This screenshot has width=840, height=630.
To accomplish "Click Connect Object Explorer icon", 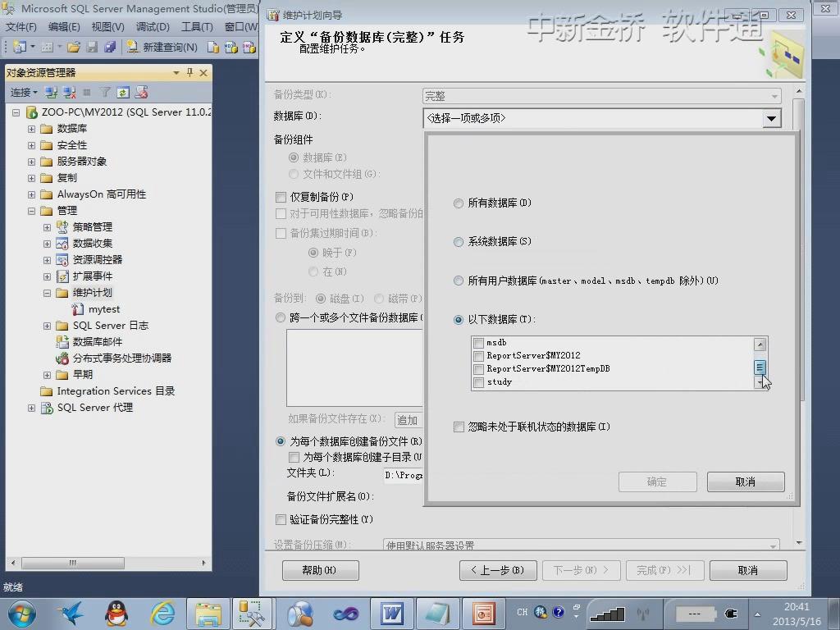I will 51,93.
